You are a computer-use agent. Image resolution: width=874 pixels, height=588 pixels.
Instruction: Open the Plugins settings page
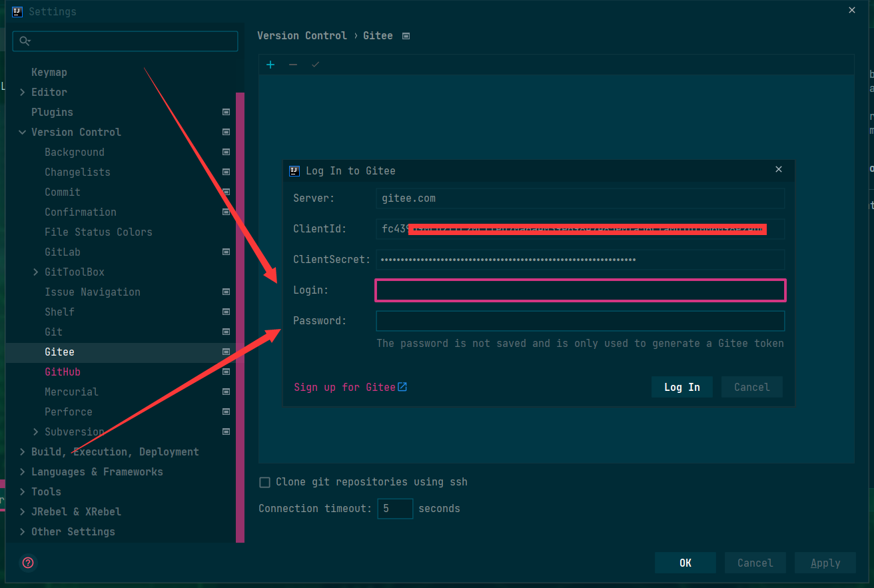(52, 112)
